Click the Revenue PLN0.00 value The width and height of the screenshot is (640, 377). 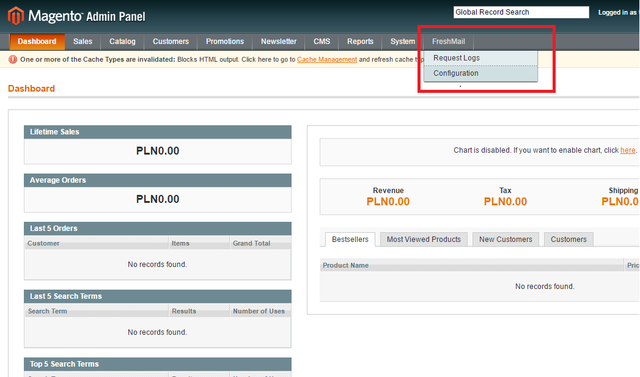click(x=388, y=202)
